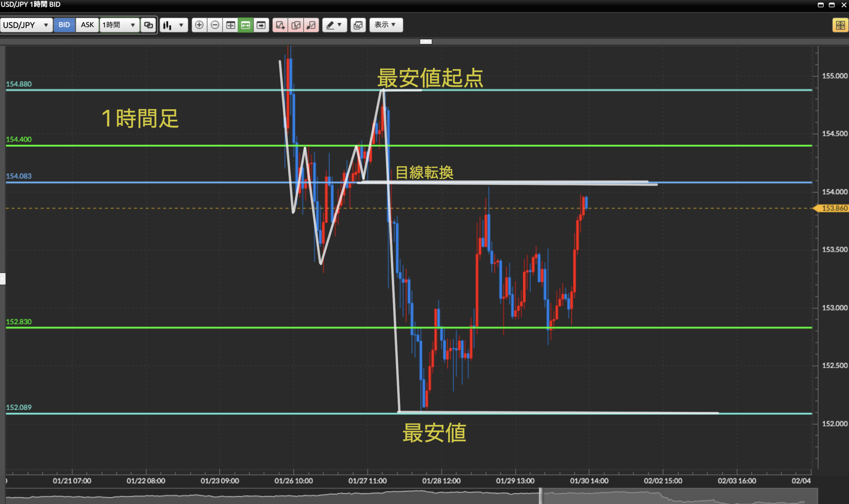Click the zoom out (minus) chart icon
The image size is (849, 504).
pos(215,25)
